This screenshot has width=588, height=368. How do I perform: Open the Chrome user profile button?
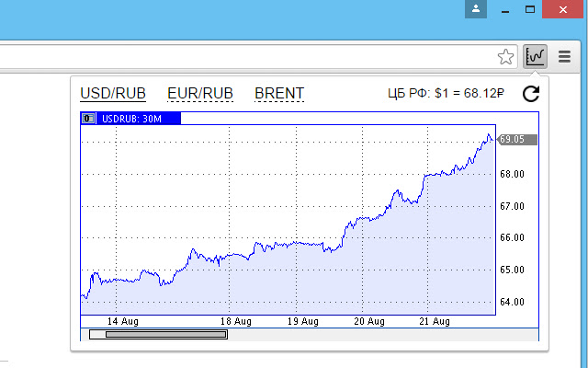[475, 9]
